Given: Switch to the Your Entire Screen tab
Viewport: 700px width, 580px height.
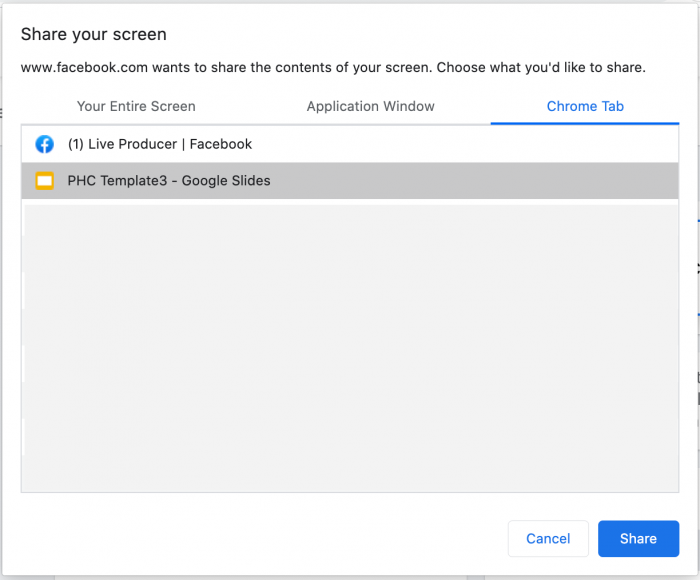Looking at the screenshot, I should [x=136, y=106].
